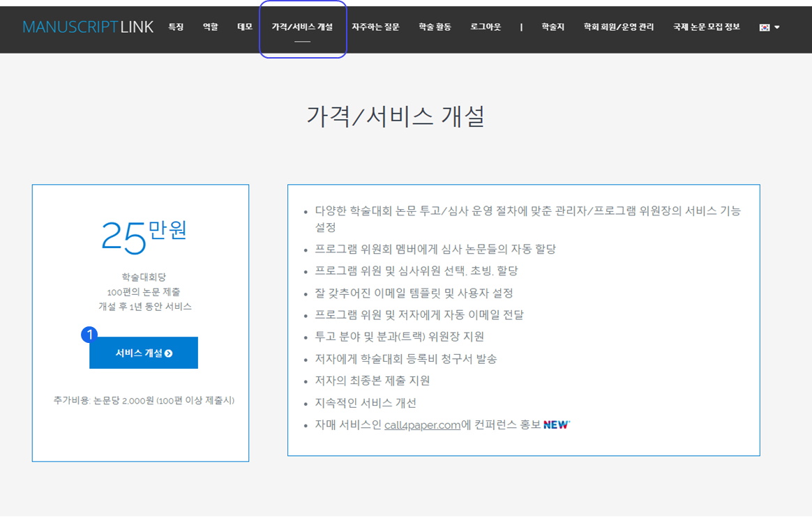Click the 개설 후 1년 동안 서비스 text
The height and width of the screenshot is (527, 812).
(x=145, y=307)
